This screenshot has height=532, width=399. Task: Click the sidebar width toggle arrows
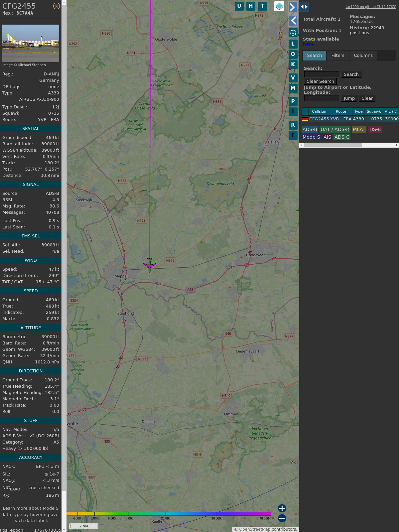[304, 7]
